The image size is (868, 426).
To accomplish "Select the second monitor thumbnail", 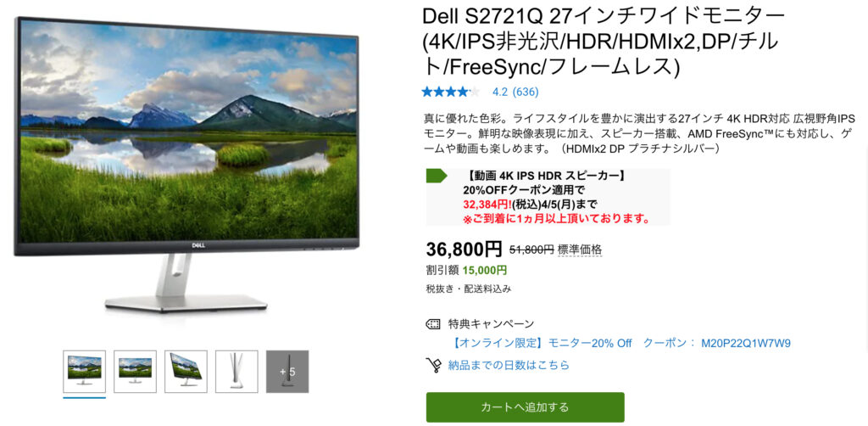I will pyautogui.click(x=135, y=371).
